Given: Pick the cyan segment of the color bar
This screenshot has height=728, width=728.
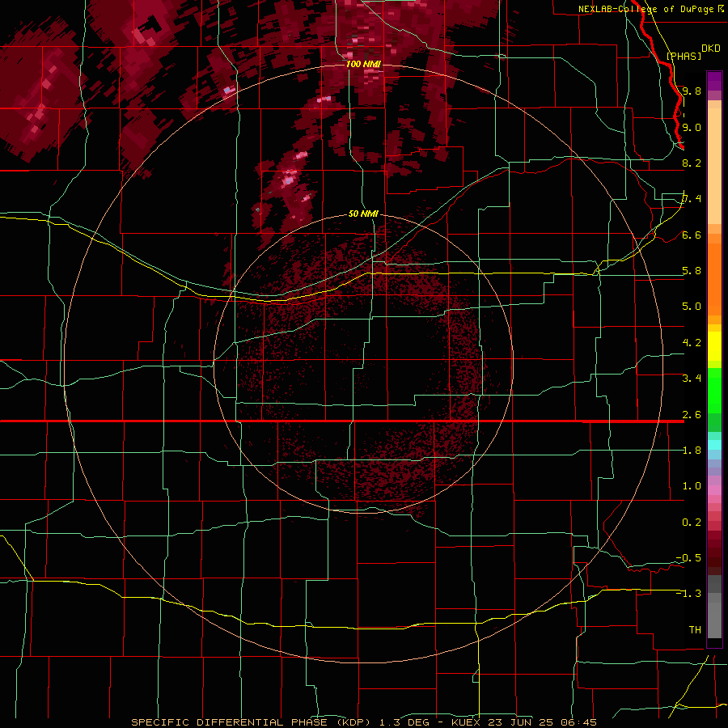Looking at the screenshot, I should coord(714,445).
